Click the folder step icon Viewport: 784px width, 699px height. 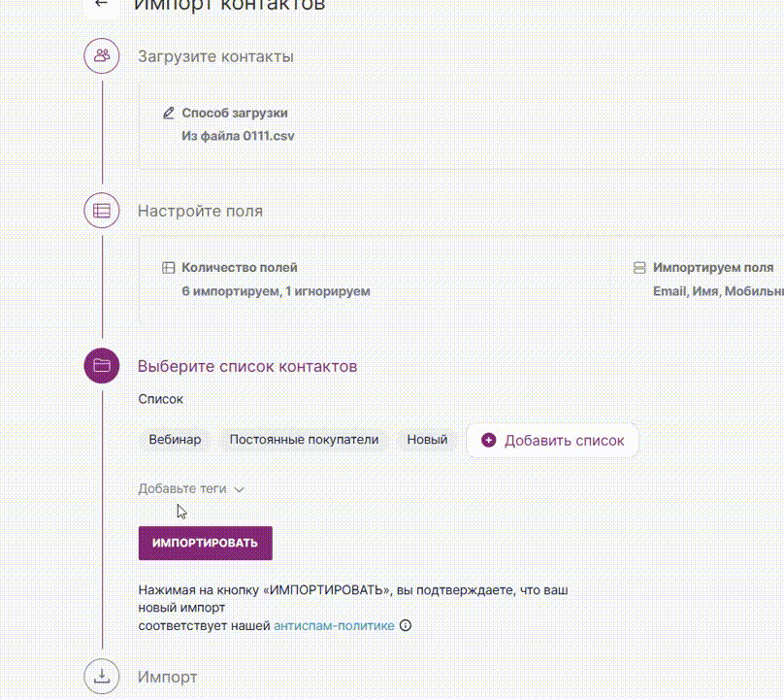[102, 366]
